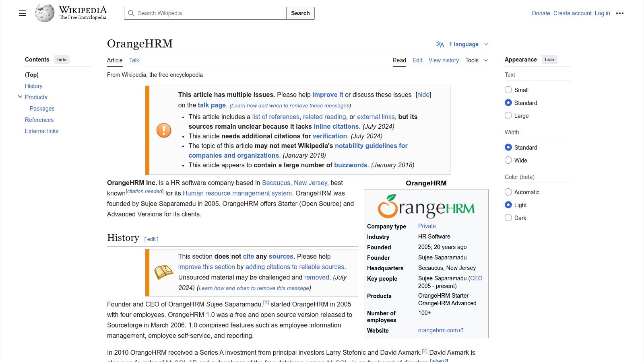Viewport: 644px width, 362px height.
Task: Click the open book question-mark icon
Action: [164, 272]
